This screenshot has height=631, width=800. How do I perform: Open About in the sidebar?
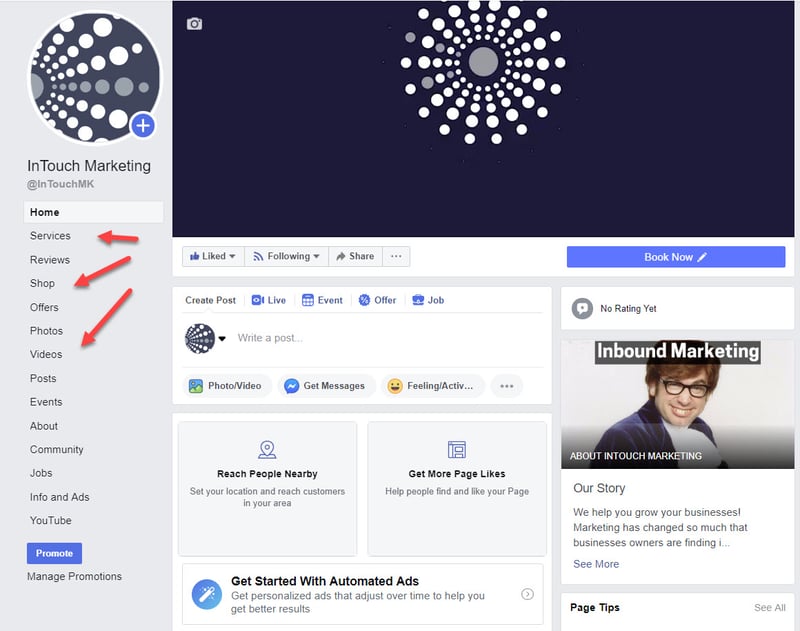coord(44,425)
